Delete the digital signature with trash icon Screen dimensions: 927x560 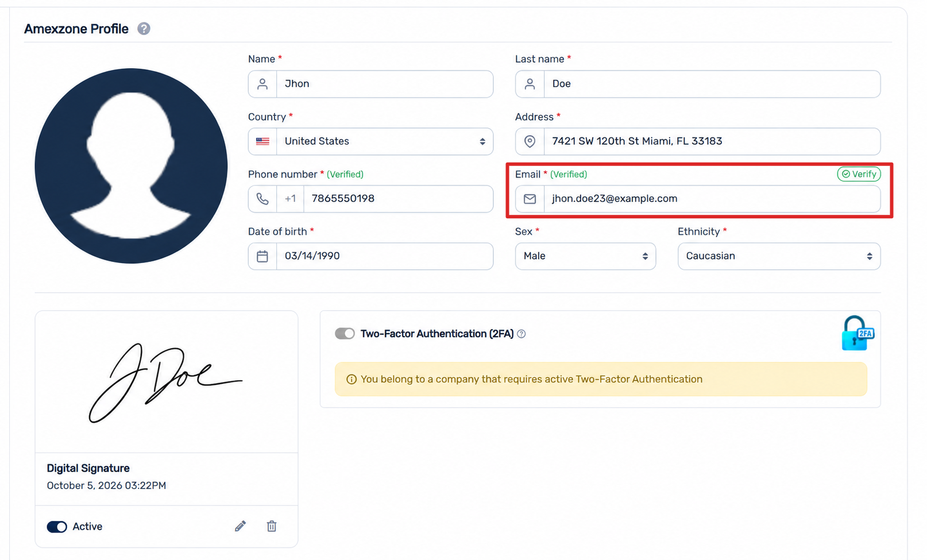tap(272, 526)
